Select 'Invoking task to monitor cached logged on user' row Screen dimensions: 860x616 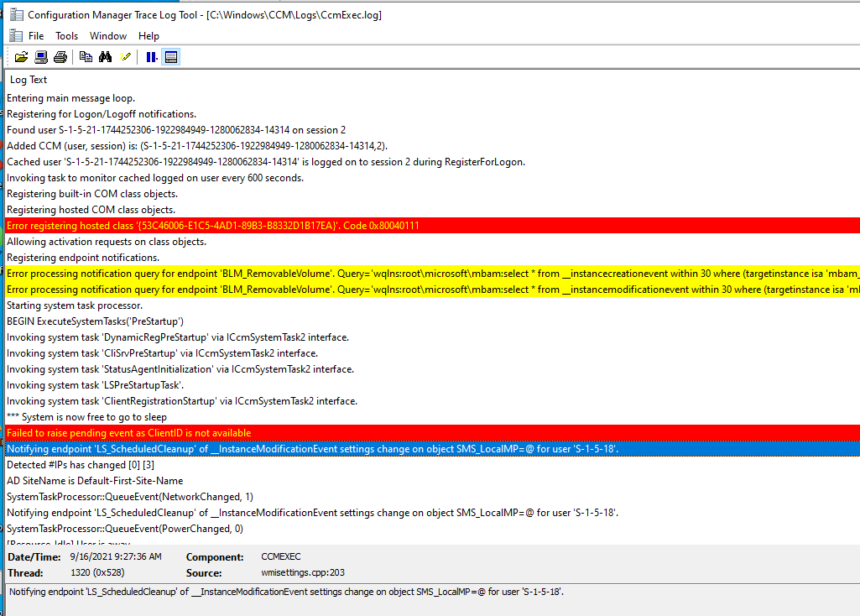pyautogui.click(x=432, y=178)
